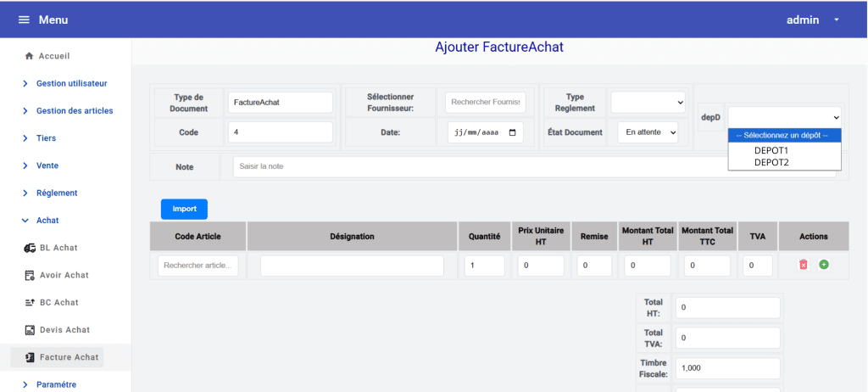Click the Rechercher article search field
Viewport: 868px width, 392px height.
[198, 266]
